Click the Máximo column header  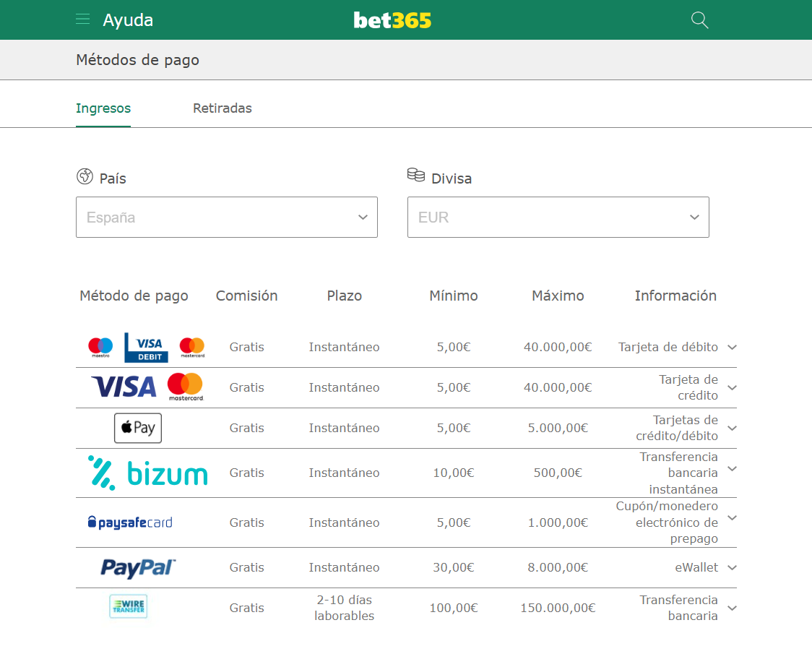(x=558, y=296)
